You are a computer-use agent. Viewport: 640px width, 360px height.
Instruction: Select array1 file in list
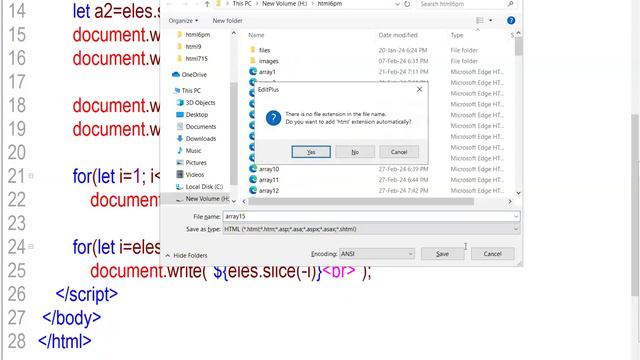click(x=267, y=72)
